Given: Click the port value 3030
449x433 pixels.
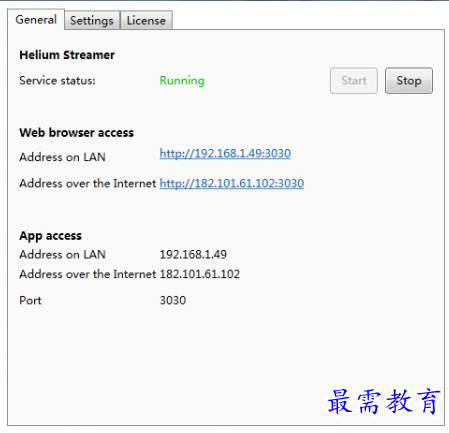Looking at the screenshot, I should point(173,301).
